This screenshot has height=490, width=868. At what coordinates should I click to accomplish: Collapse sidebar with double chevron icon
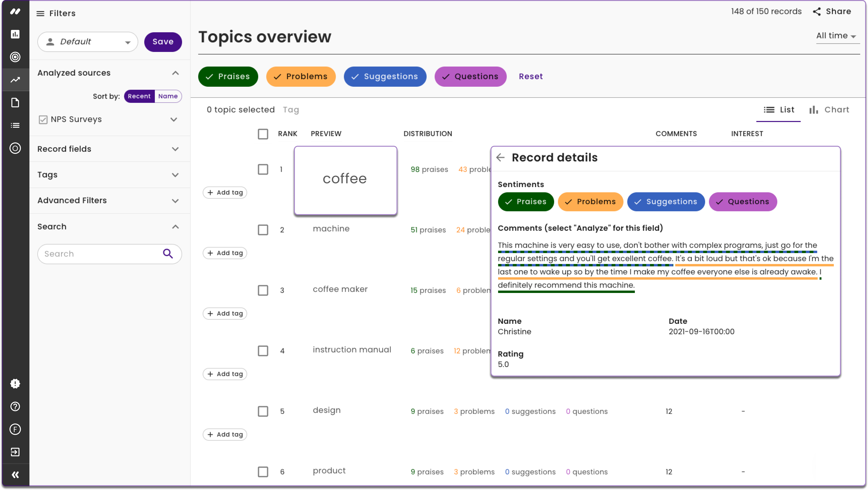(x=15, y=475)
